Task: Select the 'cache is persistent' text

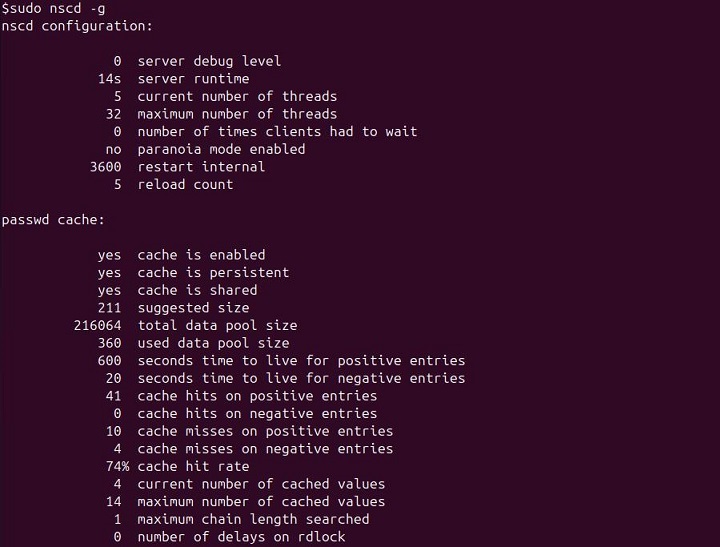Action: point(213,272)
